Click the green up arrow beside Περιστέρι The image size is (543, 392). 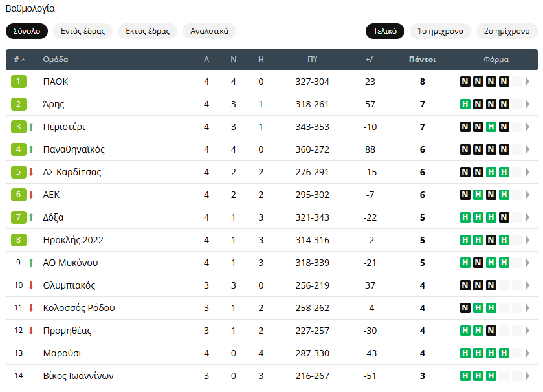31,127
